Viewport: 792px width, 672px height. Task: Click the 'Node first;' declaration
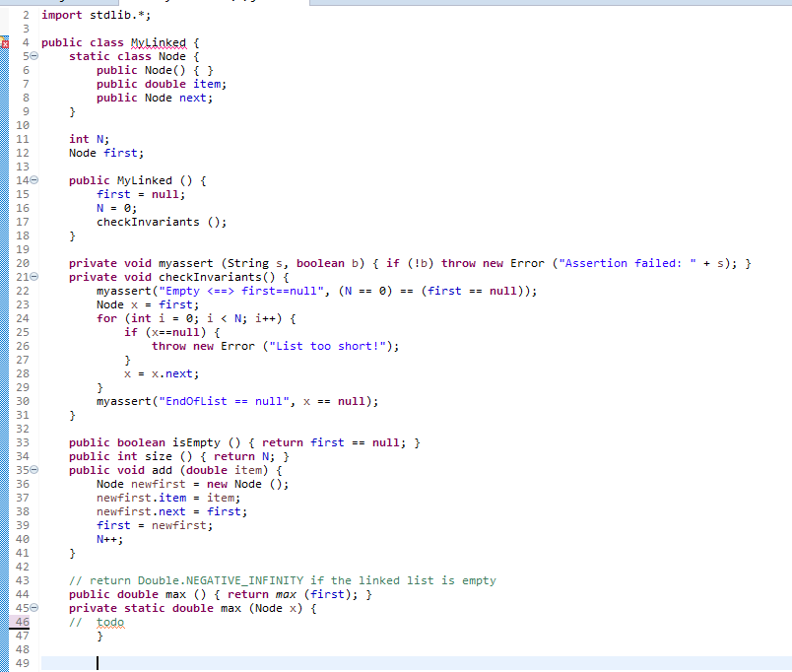click(106, 153)
